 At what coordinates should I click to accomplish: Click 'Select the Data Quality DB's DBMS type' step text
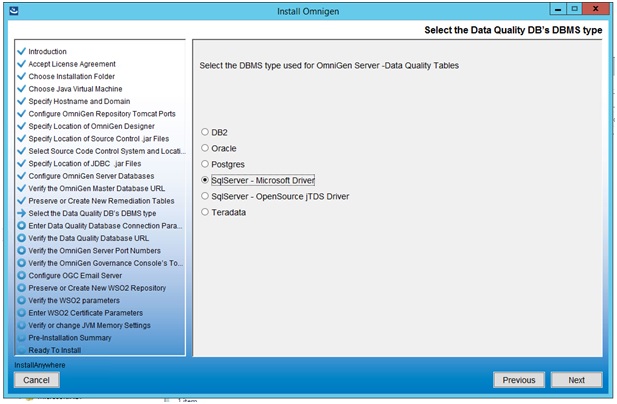92,213
